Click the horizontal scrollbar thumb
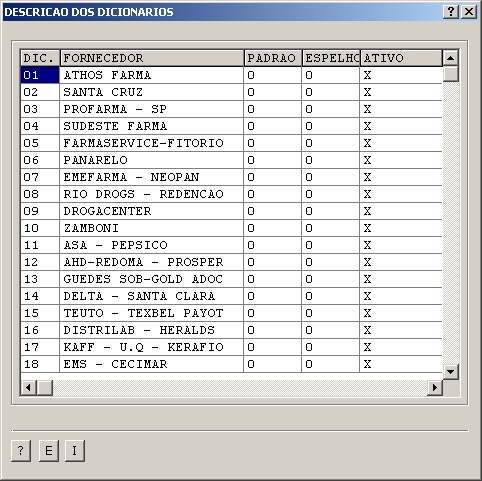The image size is (482, 481). pyautogui.click(x=45, y=387)
